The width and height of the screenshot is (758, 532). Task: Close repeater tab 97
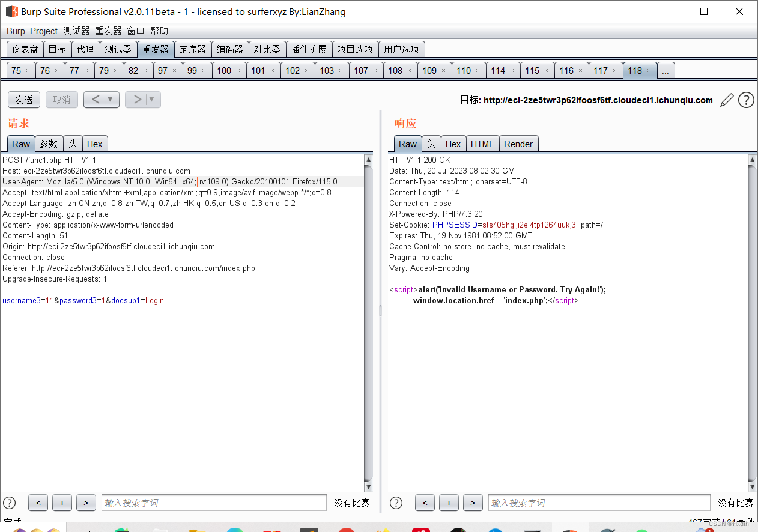pos(175,71)
